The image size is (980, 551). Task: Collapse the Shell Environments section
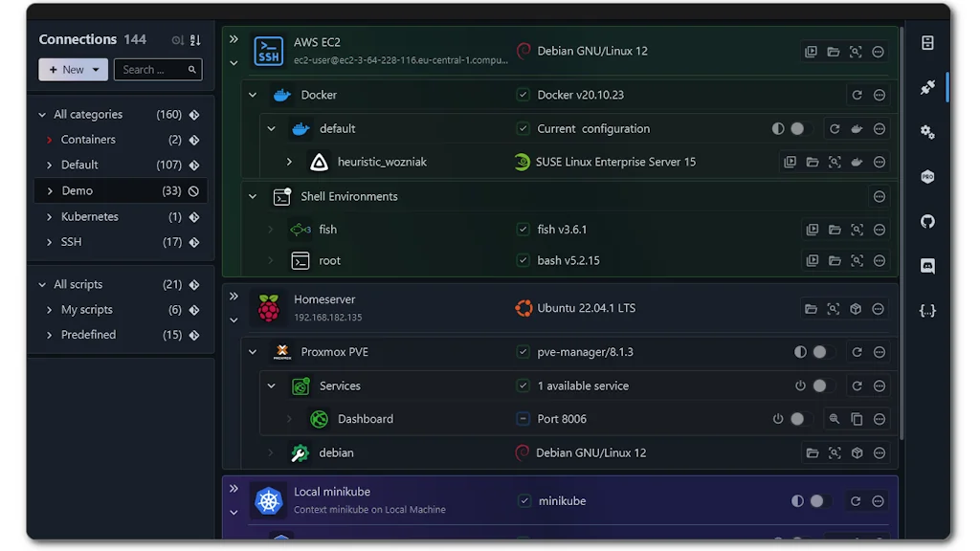pos(253,197)
